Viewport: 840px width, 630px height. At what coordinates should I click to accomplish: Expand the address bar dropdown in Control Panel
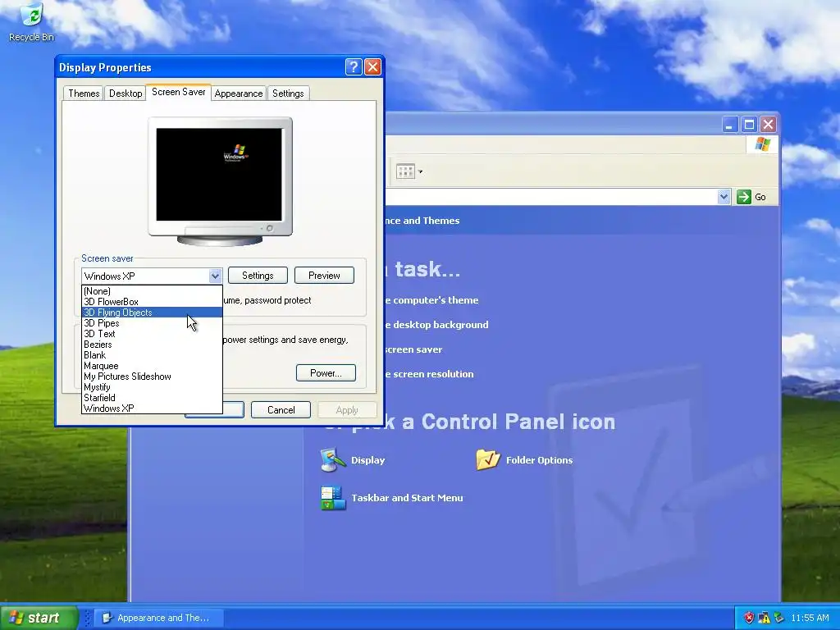(x=724, y=197)
